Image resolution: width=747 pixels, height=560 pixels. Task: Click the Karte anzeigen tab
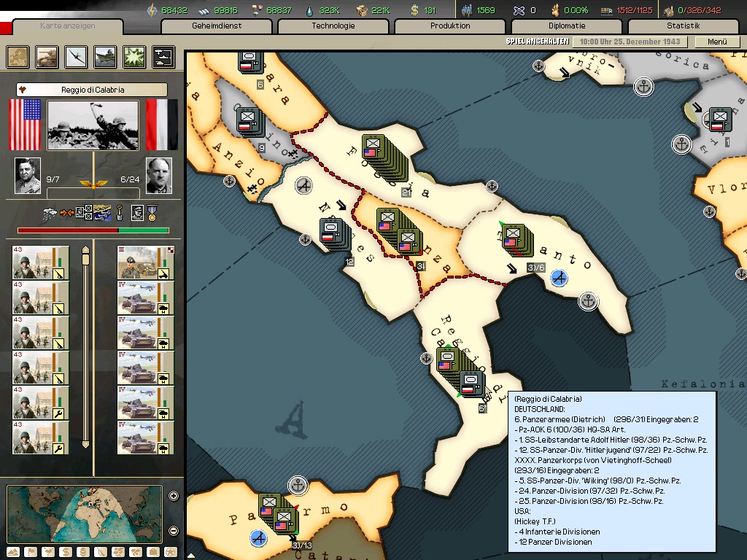point(68,26)
